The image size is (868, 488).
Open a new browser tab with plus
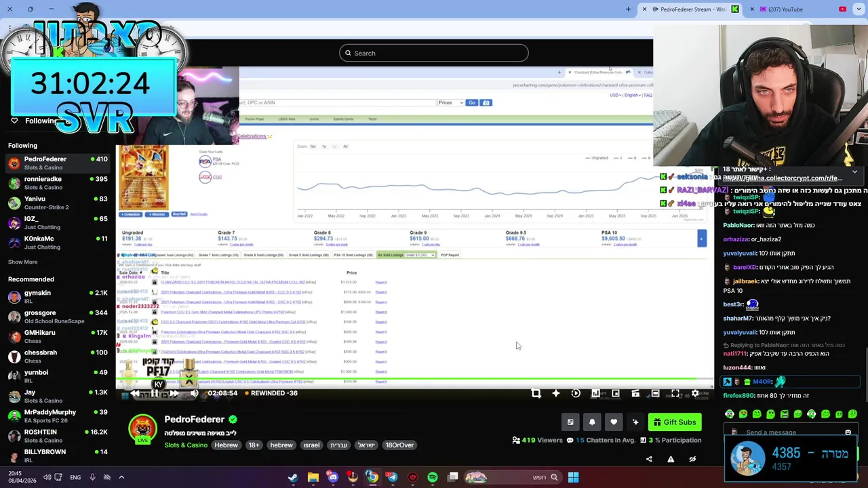pyautogui.click(x=628, y=9)
